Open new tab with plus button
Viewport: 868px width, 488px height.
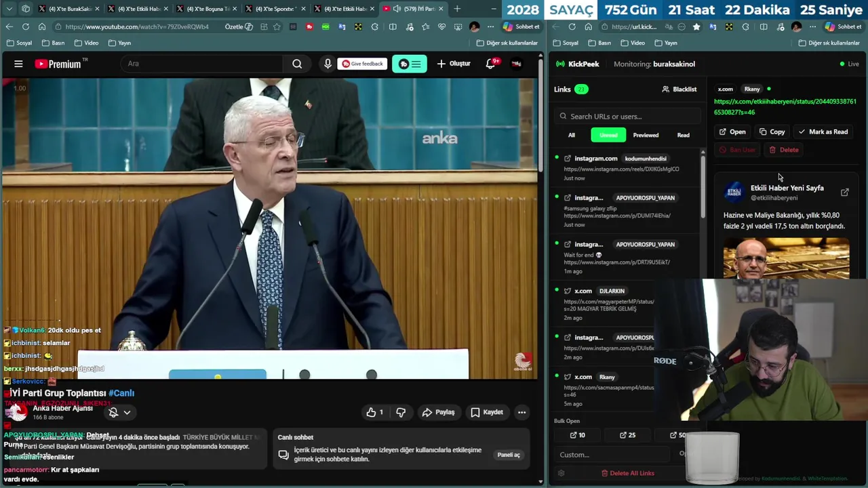(457, 9)
